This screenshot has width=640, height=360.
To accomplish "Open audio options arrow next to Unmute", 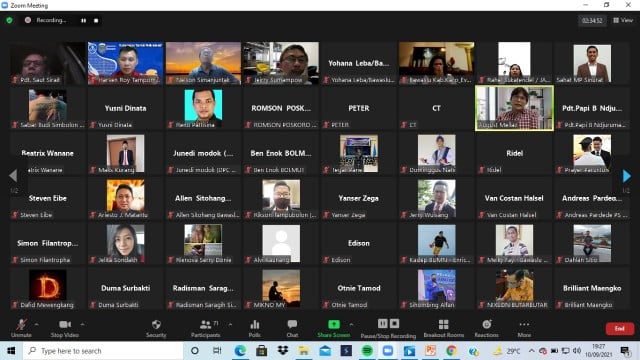I will [x=36, y=324].
